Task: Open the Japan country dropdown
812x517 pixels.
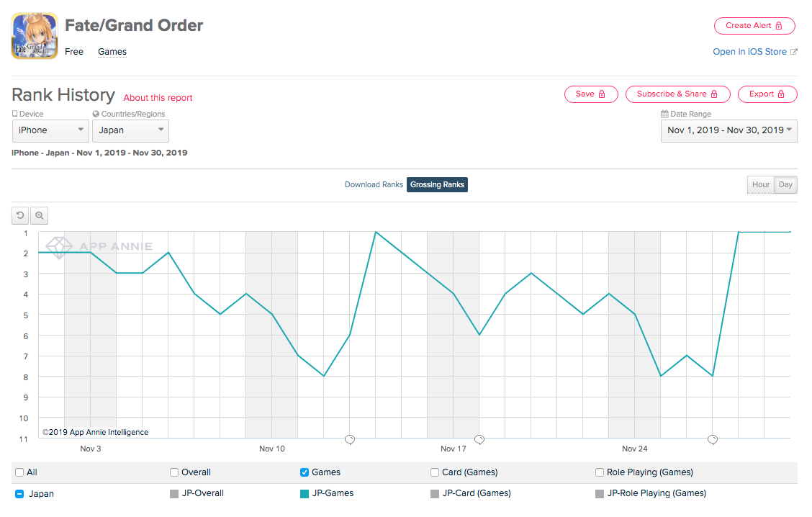Action: click(x=130, y=130)
